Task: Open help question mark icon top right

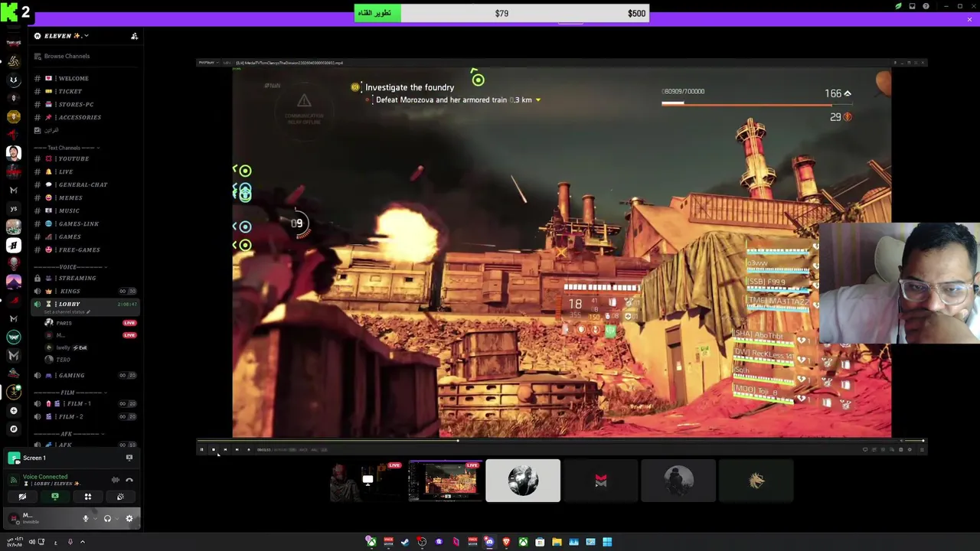Action: [926, 6]
